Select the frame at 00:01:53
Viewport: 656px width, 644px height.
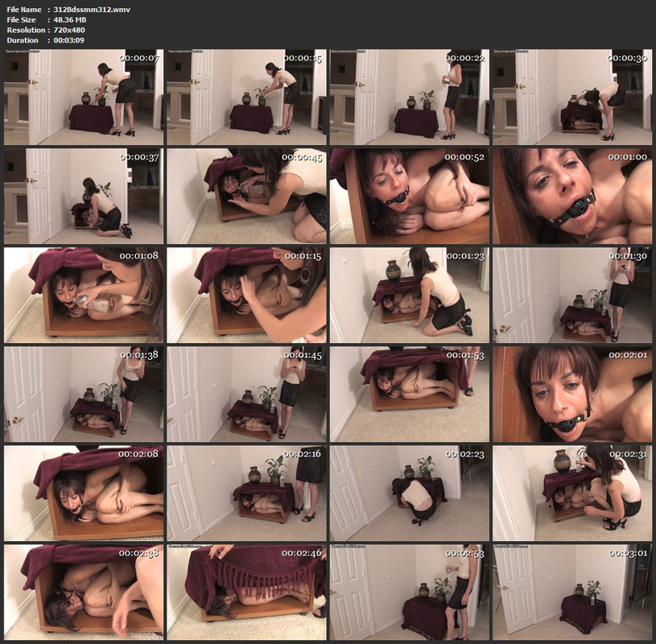click(409, 394)
